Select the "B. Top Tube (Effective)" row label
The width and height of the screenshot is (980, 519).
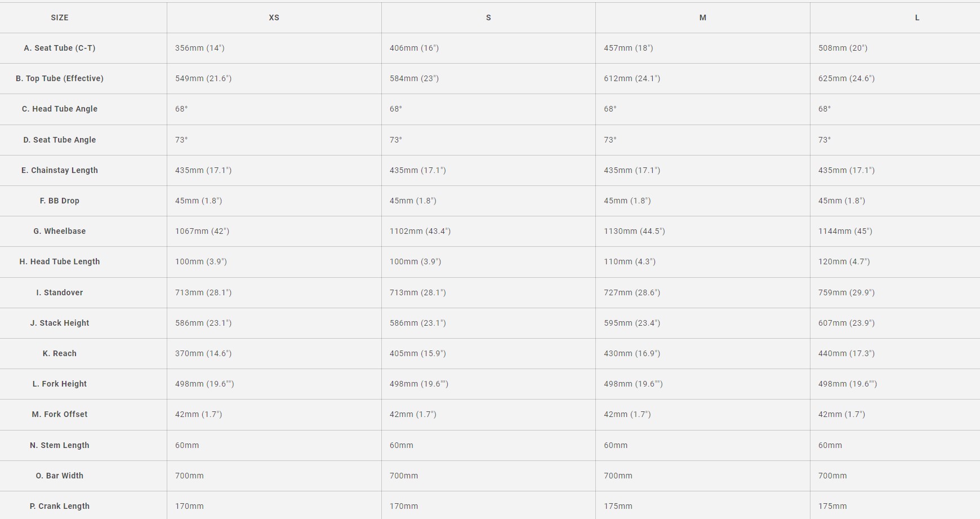tap(60, 78)
